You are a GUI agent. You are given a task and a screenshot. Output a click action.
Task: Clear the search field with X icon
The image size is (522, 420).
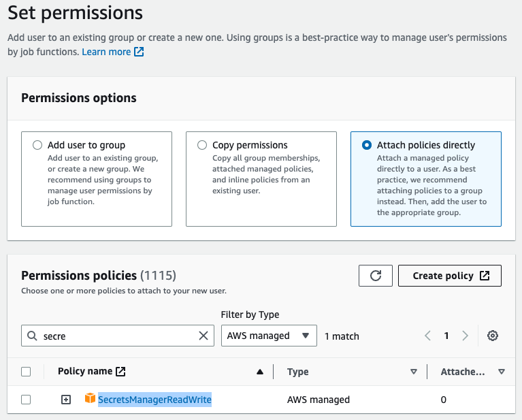(203, 336)
